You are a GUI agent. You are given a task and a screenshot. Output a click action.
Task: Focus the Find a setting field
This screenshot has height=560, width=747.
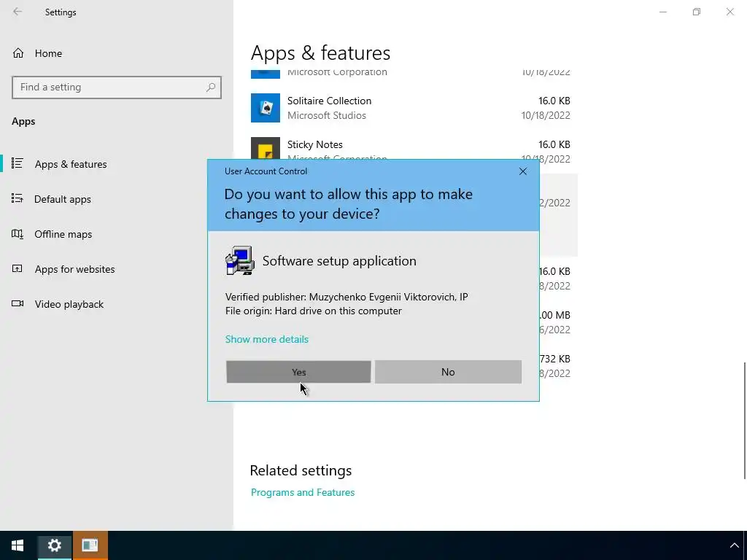tap(117, 87)
